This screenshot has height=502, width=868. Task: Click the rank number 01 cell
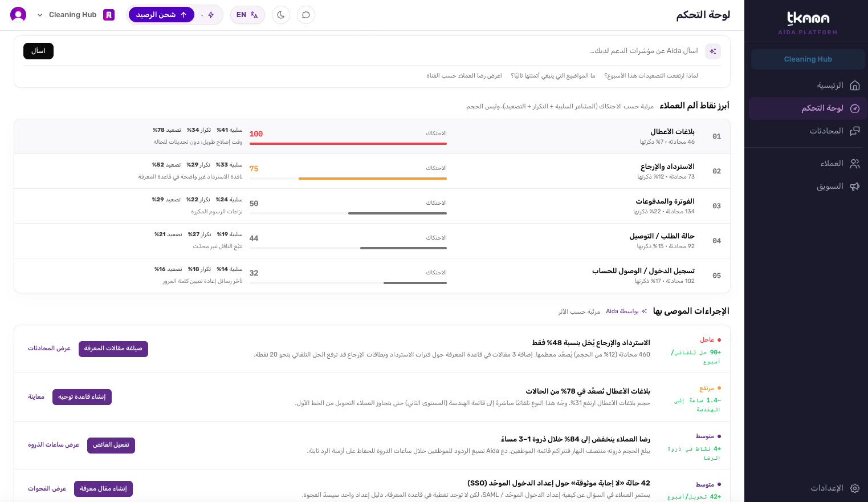(717, 136)
